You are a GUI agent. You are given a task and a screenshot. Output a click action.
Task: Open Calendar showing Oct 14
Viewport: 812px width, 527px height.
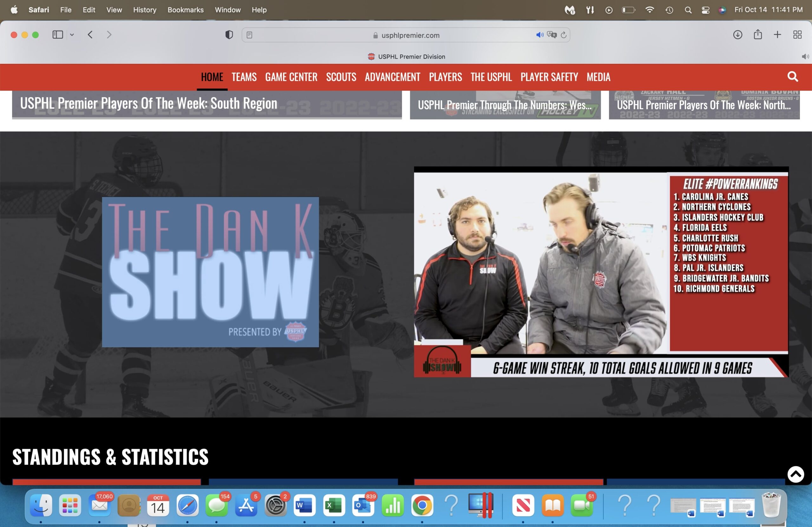[158, 505]
